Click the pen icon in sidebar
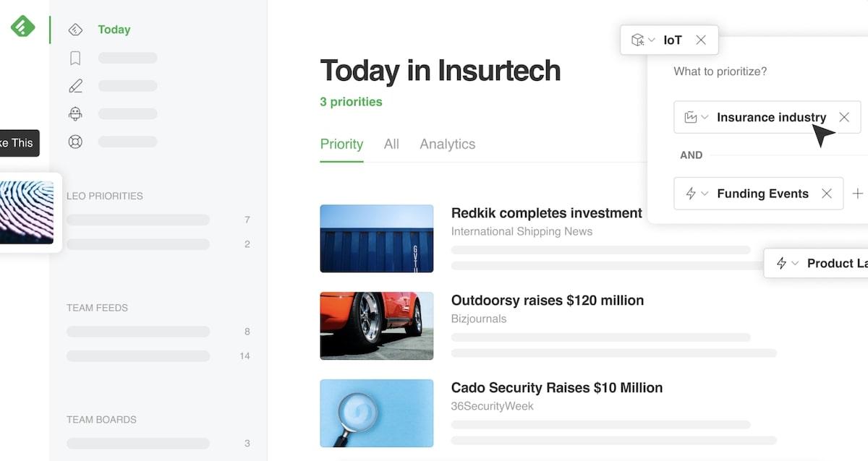 pyautogui.click(x=75, y=86)
